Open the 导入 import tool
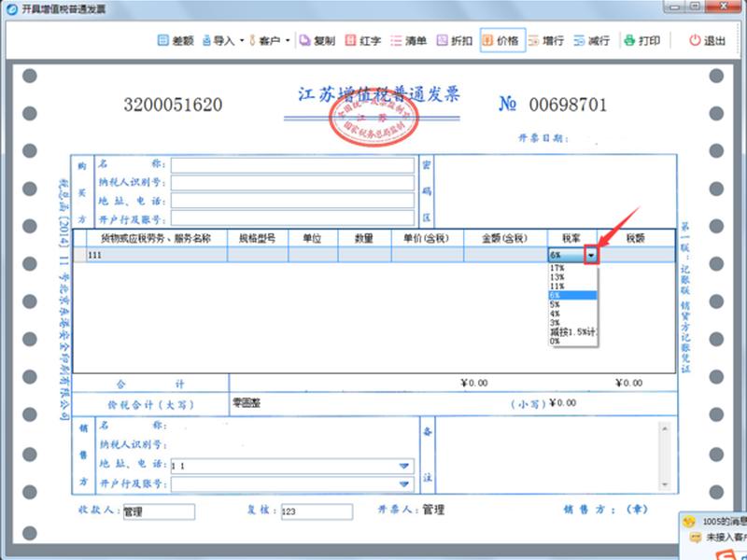The height and width of the screenshot is (560, 747). (x=218, y=40)
